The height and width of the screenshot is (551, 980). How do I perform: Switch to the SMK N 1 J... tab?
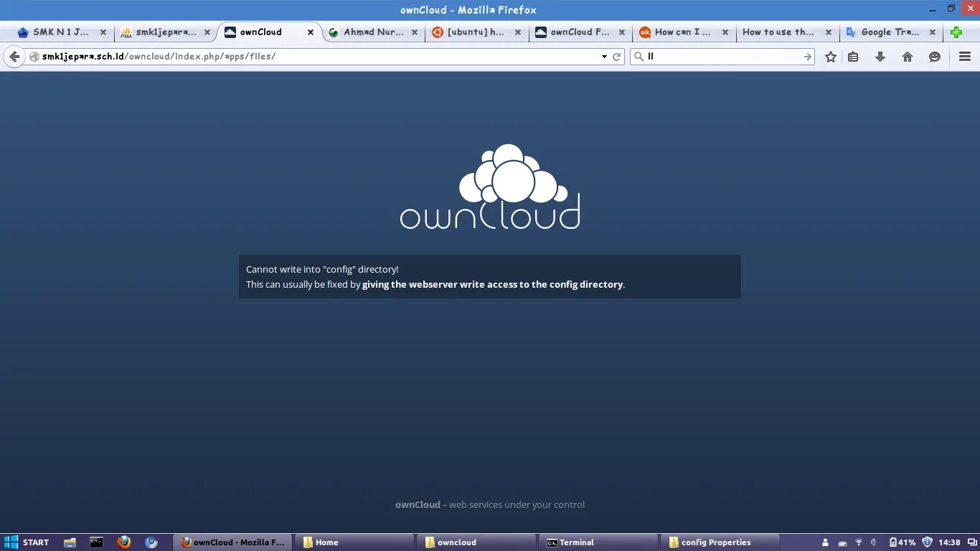(62, 32)
